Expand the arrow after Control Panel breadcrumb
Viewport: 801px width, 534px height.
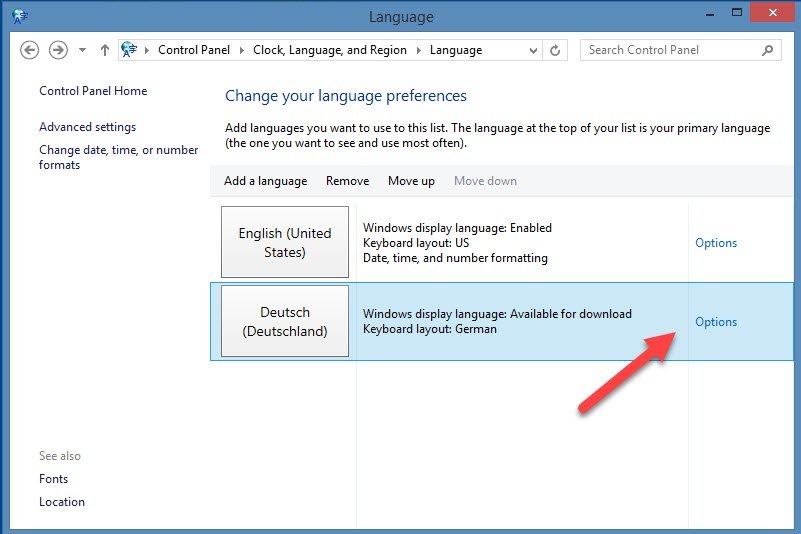(242, 50)
